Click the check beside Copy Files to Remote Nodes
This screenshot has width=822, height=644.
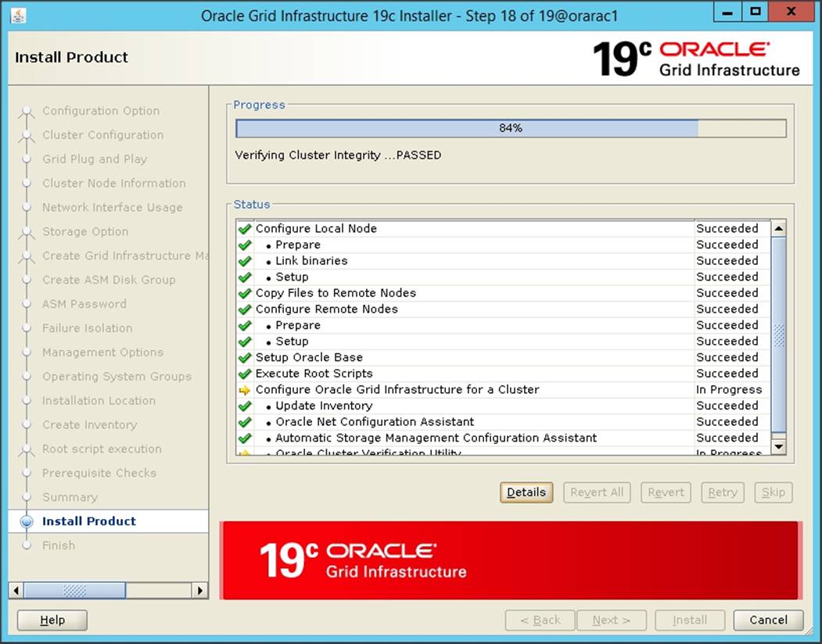click(243, 292)
